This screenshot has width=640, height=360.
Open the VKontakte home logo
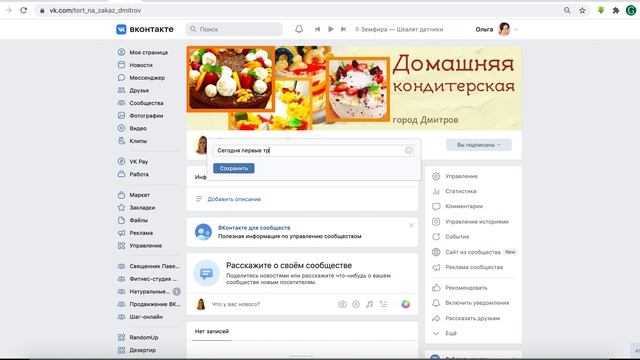(x=145, y=29)
